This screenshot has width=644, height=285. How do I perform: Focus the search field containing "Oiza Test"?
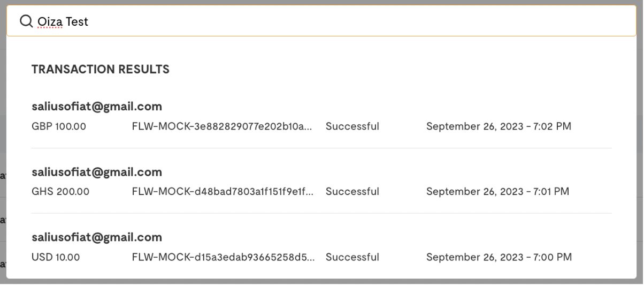[x=321, y=21]
